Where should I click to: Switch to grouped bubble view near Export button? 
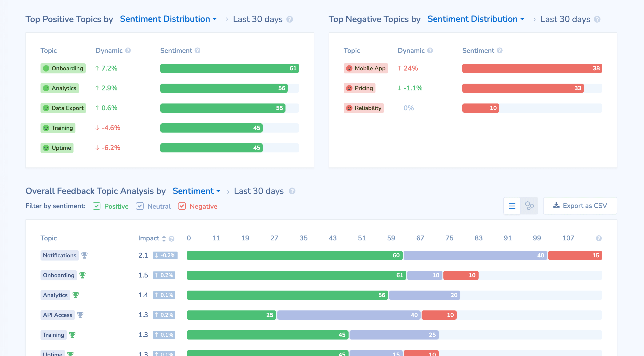click(x=529, y=206)
